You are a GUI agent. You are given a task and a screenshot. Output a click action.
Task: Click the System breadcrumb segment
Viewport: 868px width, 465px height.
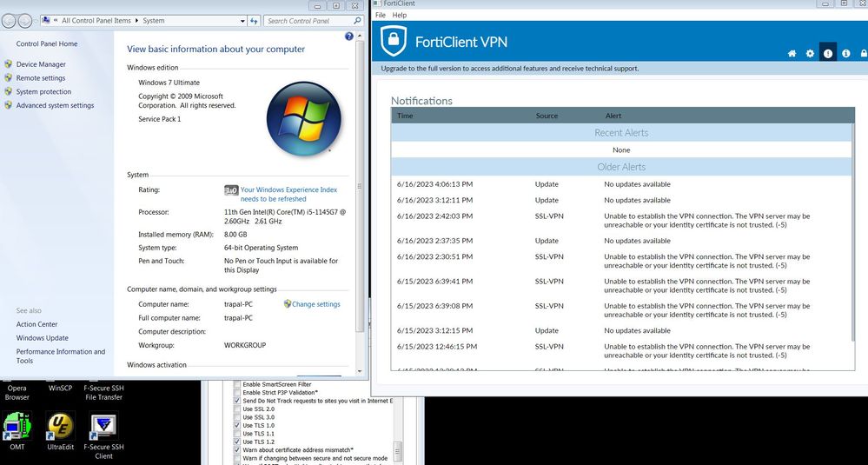(153, 21)
